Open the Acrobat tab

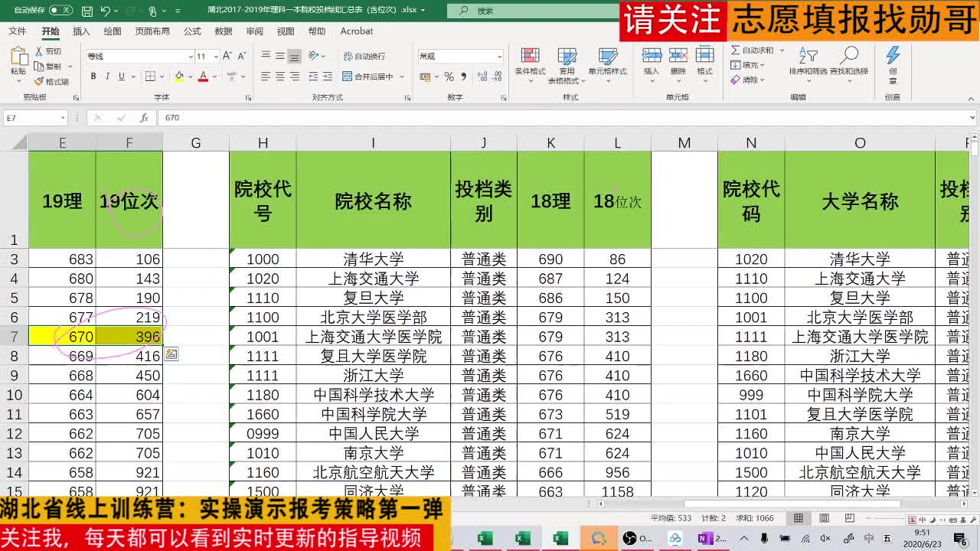pos(357,31)
